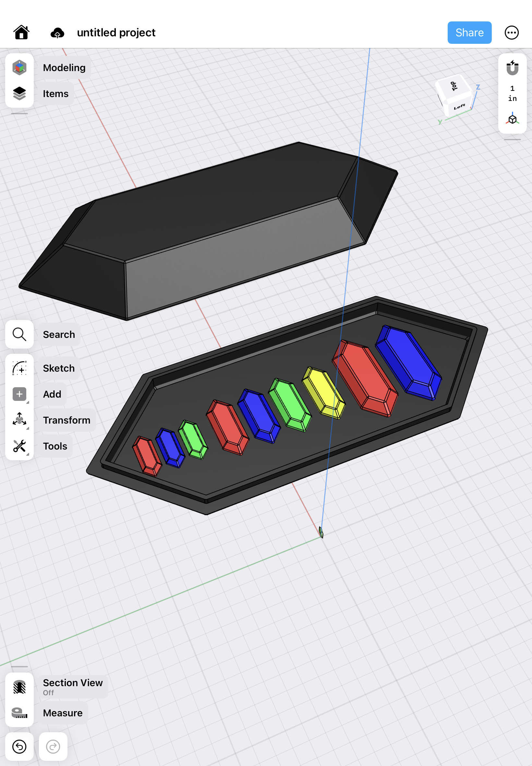Toggle the orthographic view cube icon

click(512, 119)
